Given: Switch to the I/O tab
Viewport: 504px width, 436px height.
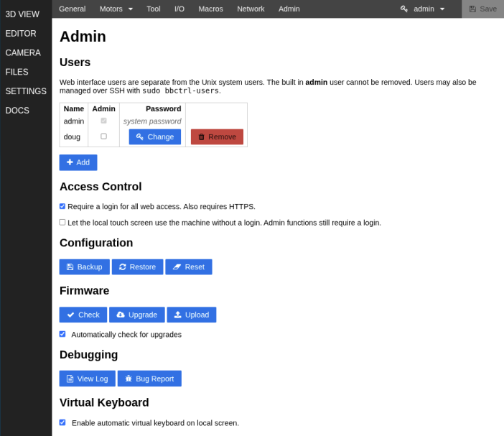Looking at the screenshot, I should 179,9.
